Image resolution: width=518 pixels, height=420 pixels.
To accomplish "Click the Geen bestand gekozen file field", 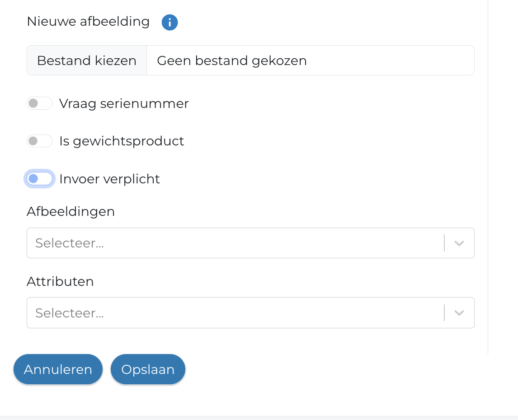I will (x=310, y=61).
